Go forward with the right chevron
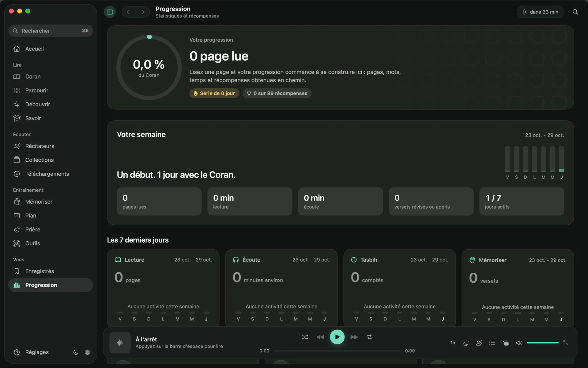588x368 pixels. pyautogui.click(x=143, y=12)
